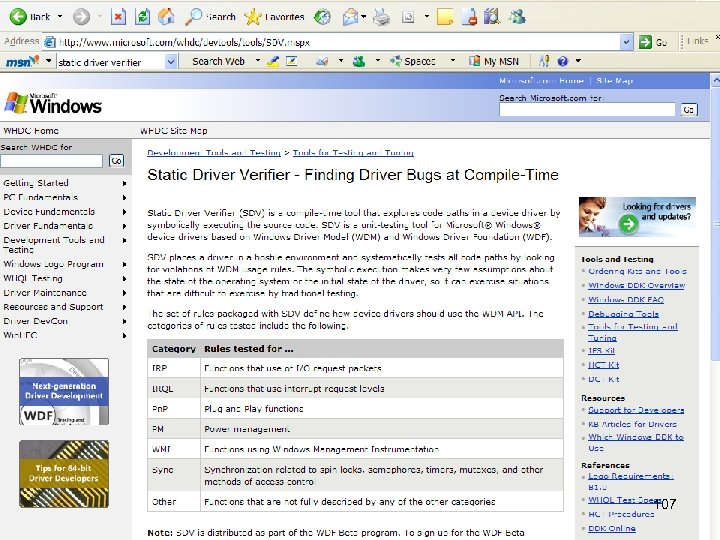Open My MSN from the toolbar
Viewport: 720px width, 540px height.
click(x=494, y=61)
